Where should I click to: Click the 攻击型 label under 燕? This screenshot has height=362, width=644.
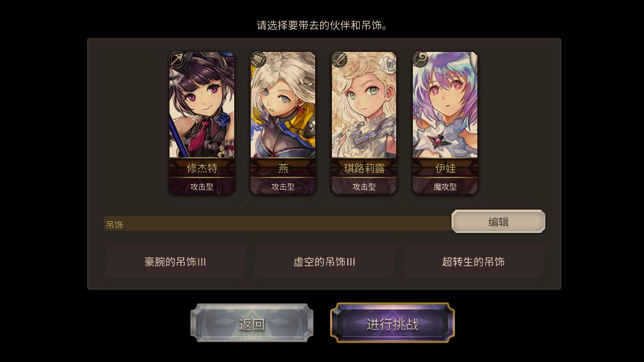(x=283, y=187)
